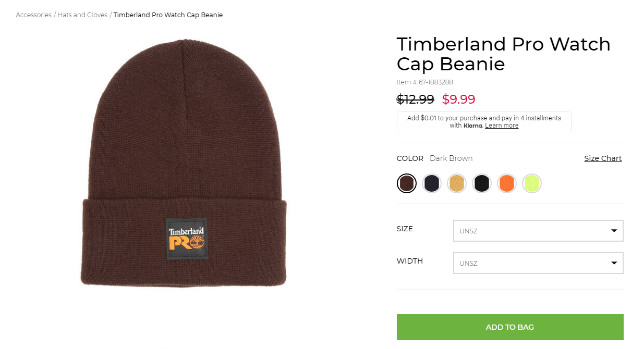Click Klarna Learn more link
Viewport: 644px width, 349px height.
(x=502, y=126)
